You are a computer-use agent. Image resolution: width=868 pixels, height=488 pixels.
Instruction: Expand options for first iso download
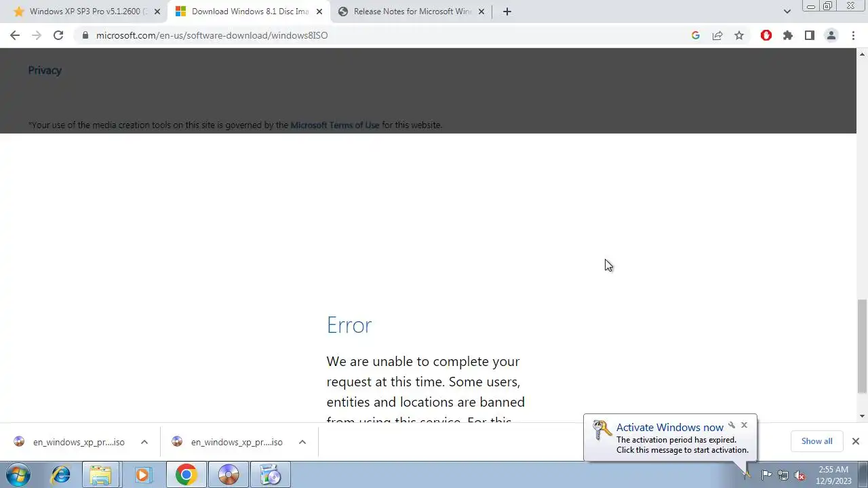point(144,442)
